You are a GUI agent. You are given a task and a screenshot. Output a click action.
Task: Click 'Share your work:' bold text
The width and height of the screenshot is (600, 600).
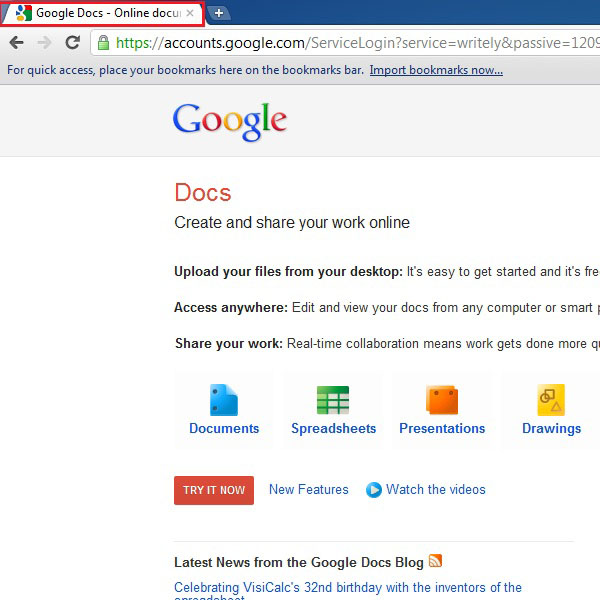(x=229, y=343)
